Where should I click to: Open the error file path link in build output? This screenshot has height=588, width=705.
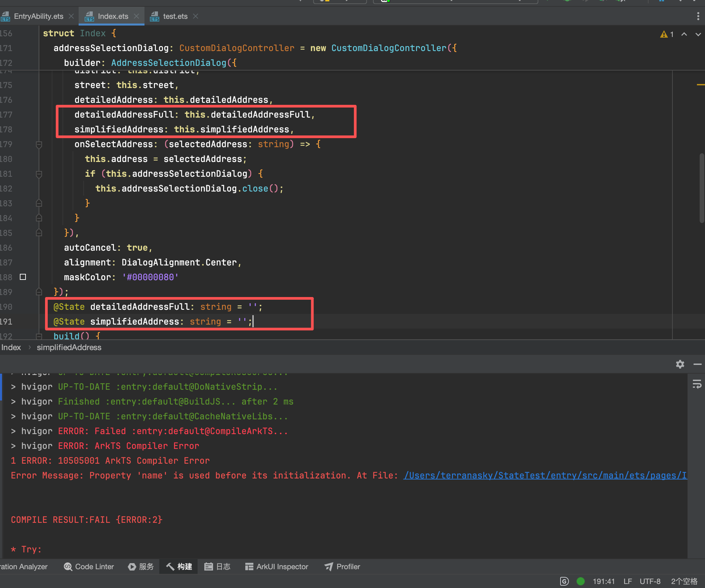pyautogui.click(x=544, y=475)
